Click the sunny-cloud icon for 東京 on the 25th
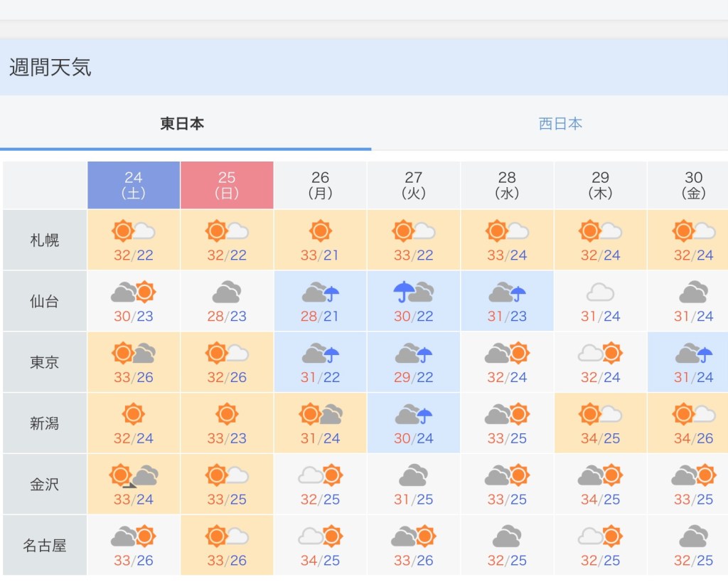 227,353
